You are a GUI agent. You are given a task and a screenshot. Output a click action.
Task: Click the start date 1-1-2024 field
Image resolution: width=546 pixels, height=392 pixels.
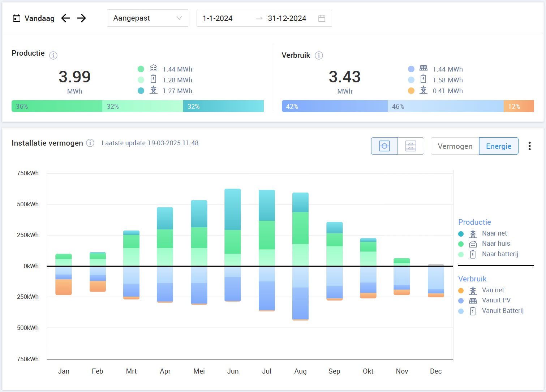click(218, 18)
